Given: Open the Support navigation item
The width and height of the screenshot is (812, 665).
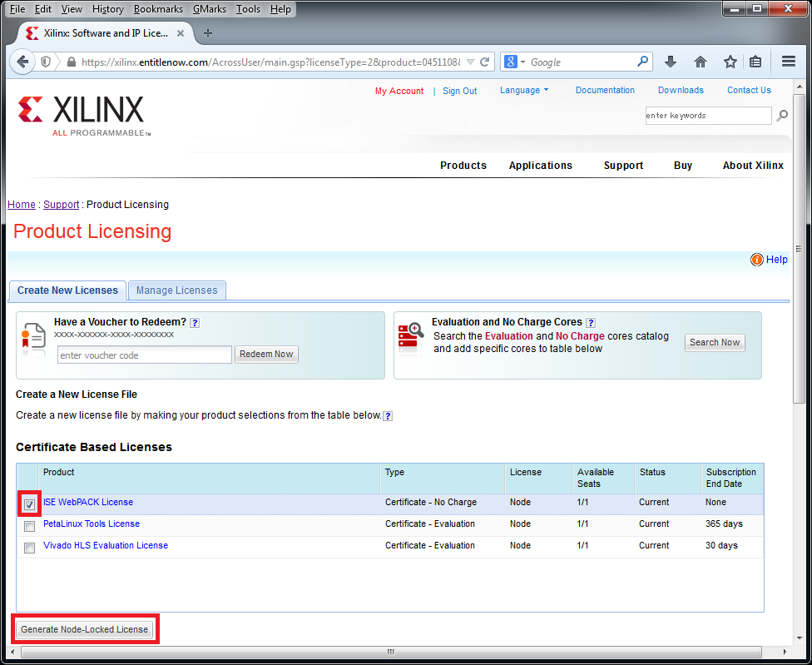Looking at the screenshot, I should [x=623, y=166].
